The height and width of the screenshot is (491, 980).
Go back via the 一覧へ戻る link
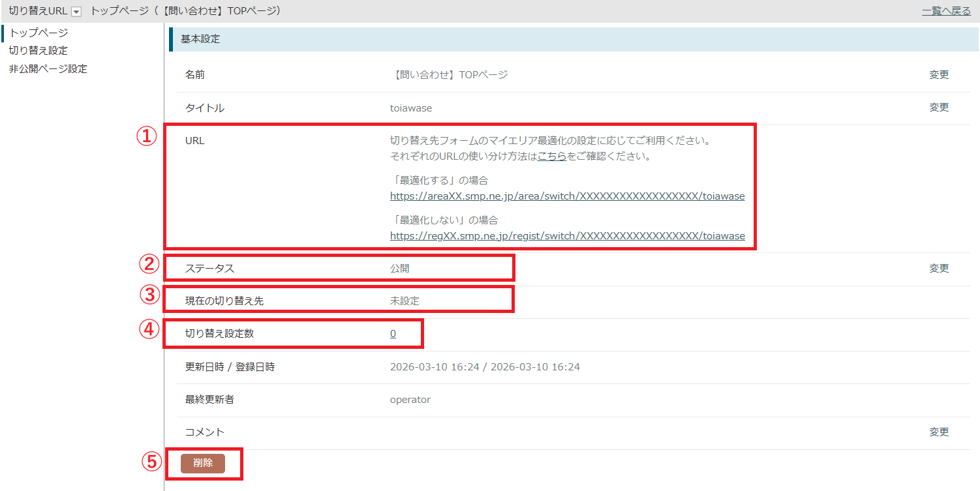point(946,11)
